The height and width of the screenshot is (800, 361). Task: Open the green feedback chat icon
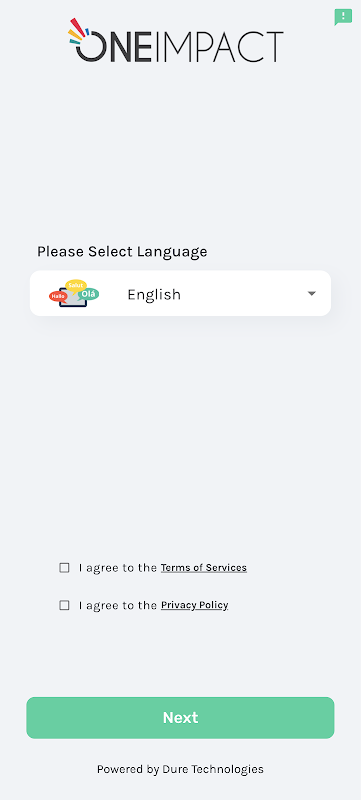tap(343, 17)
